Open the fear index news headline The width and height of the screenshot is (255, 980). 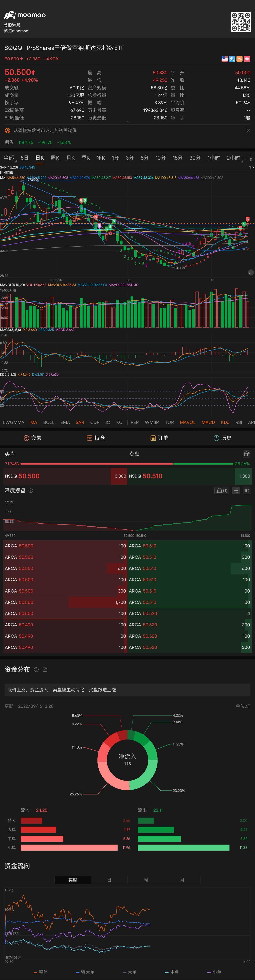(x=45, y=131)
